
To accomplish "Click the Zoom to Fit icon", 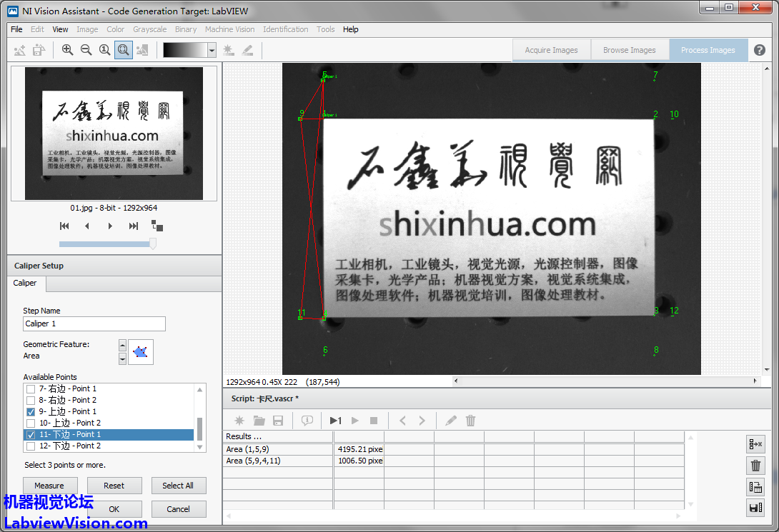I will [123, 50].
